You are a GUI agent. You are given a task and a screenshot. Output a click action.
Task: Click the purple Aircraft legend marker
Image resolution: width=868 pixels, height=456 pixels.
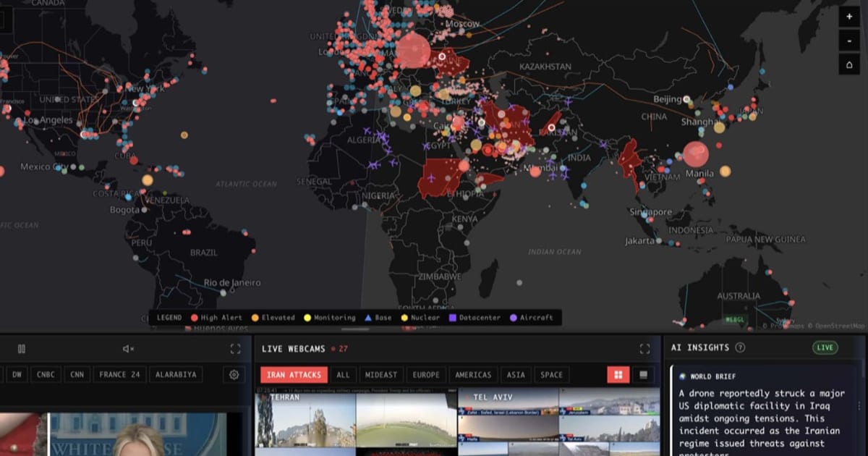point(514,318)
